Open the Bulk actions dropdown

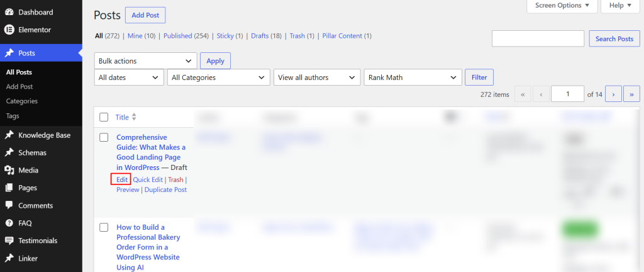point(146,61)
